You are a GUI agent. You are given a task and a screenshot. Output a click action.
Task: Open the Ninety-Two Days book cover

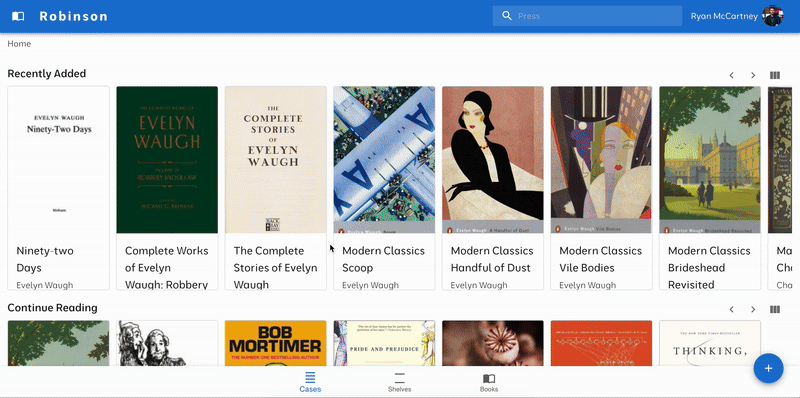click(x=59, y=160)
